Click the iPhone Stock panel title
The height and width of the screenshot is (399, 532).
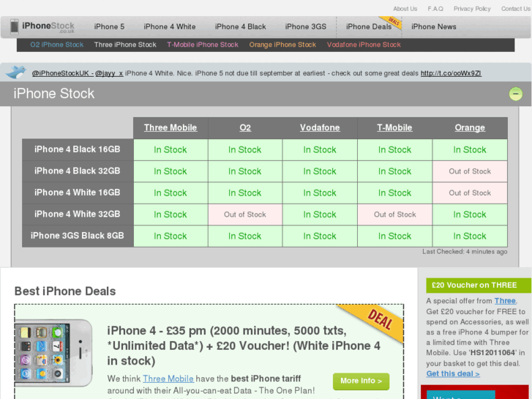(54, 94)
